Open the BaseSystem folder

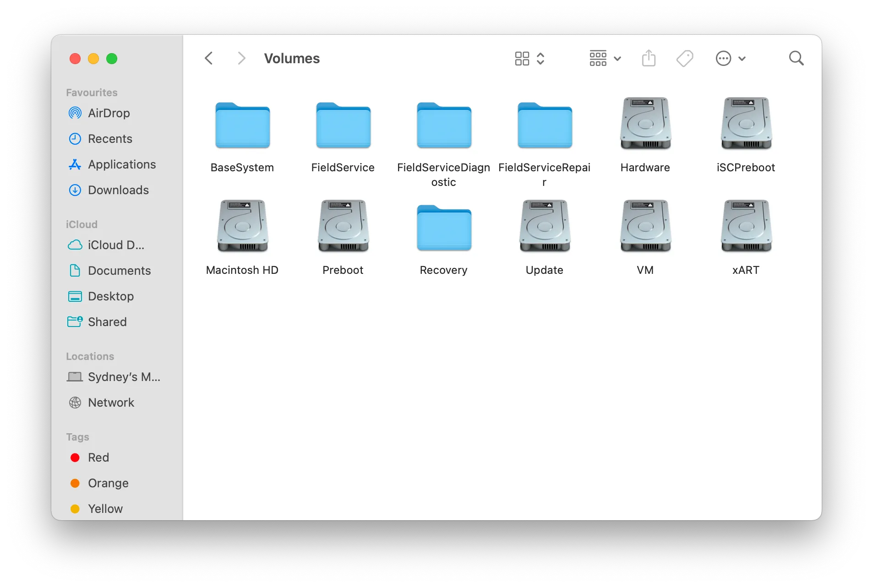click(x=242, y=125)
